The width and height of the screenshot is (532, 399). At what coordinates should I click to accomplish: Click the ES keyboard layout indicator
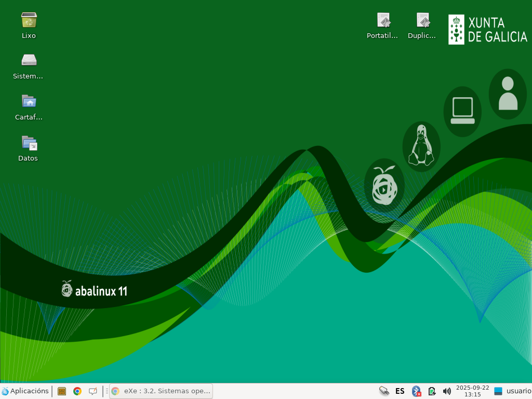(x=400, y=391)
